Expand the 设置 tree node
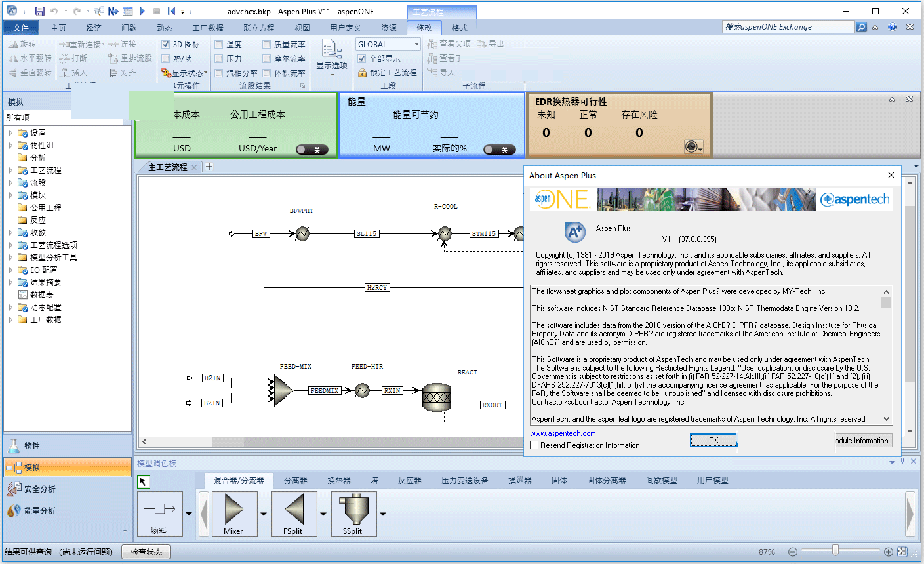924x564 pixels. 10,133
